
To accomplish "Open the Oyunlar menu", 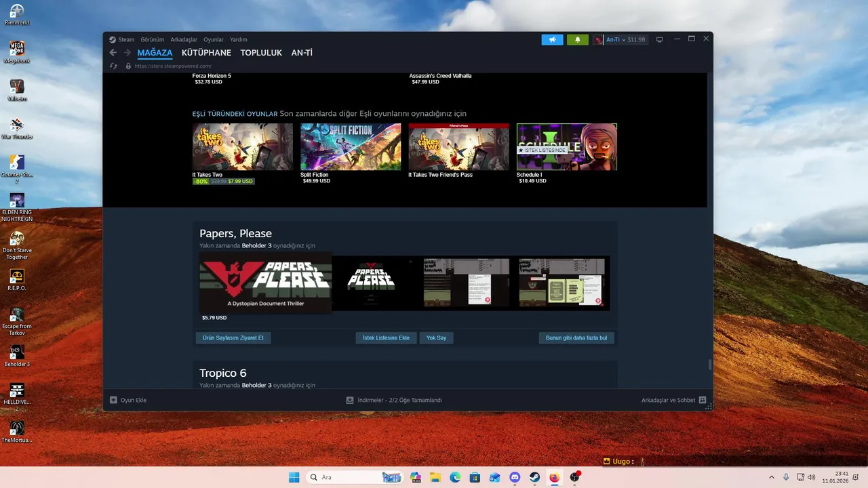I will 214,39.
